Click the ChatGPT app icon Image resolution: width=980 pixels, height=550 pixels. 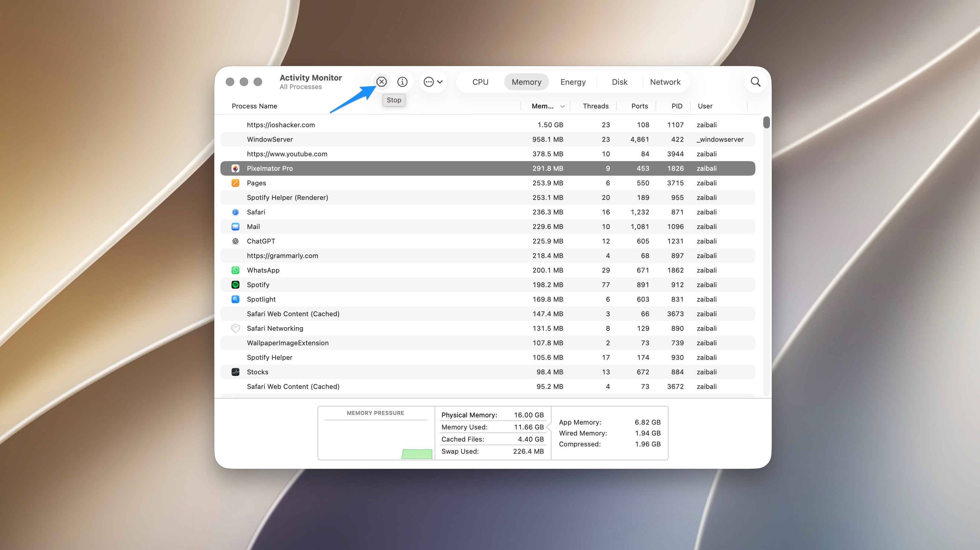235,241
